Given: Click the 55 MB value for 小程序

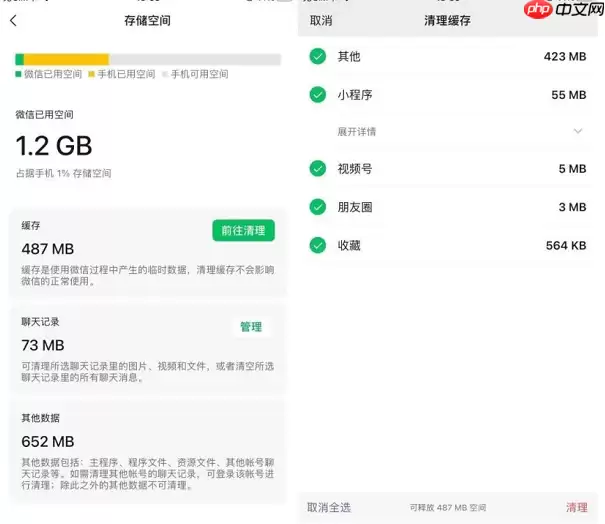Looking at the screenshot, I should click(x=569, y=95).
